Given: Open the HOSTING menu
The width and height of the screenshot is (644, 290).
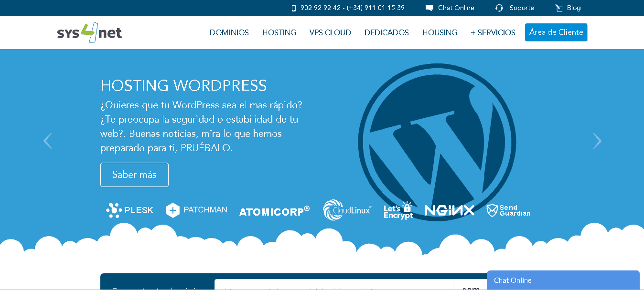Looking at the screenshot, I should [279, 32].
